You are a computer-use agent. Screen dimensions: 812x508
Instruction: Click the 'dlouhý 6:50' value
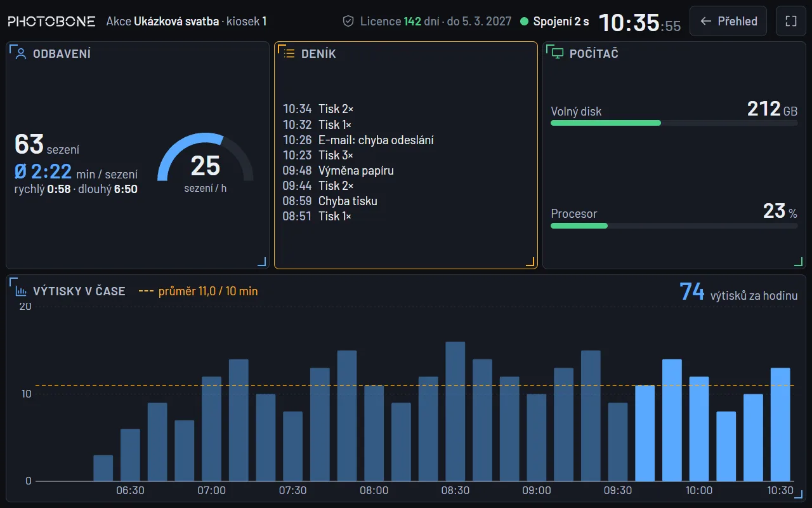[108, 189]
